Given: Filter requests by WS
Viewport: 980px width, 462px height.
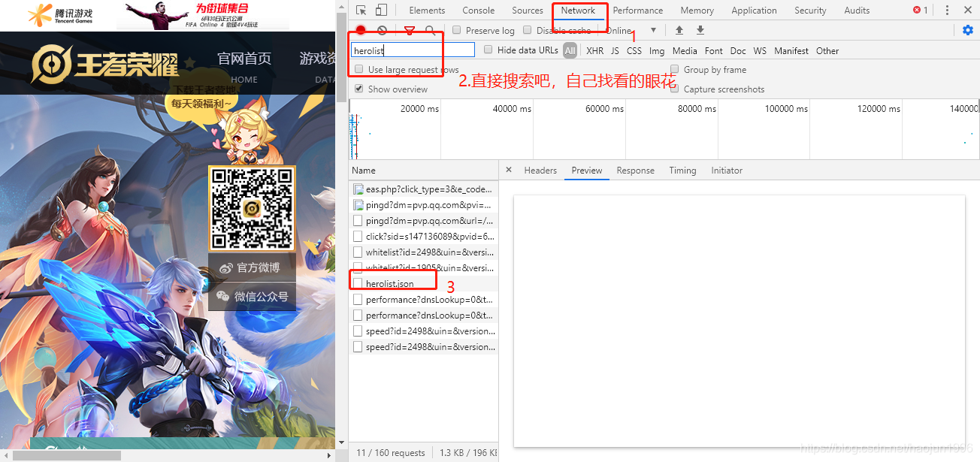Looking at the screenshot, I should 760,51.
